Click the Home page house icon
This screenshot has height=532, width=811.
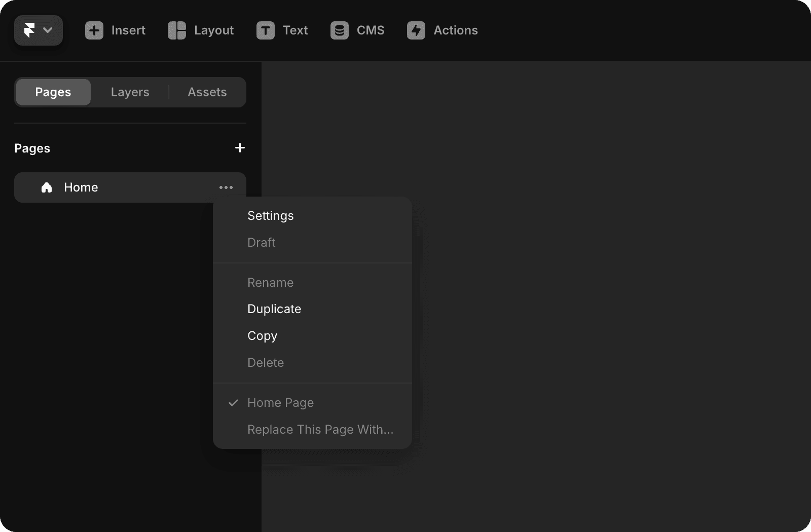[47, 187]
